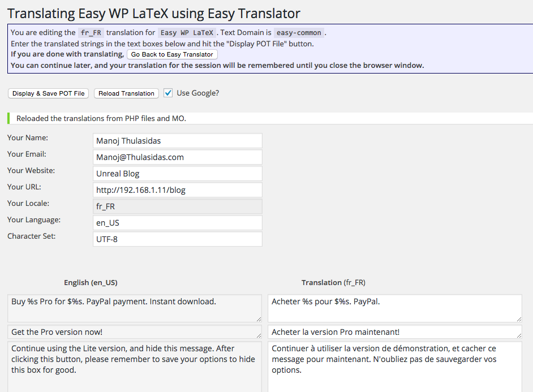Reload the translation from files

click(126, 93)
